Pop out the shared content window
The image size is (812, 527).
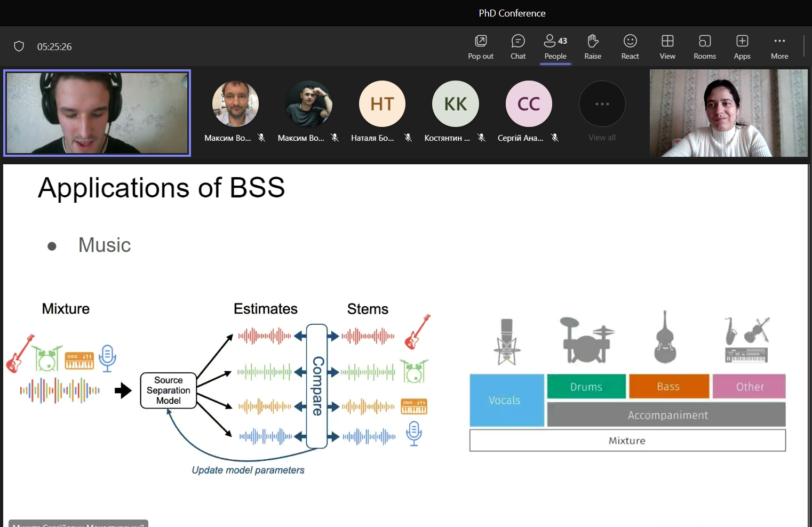click(480, 47)
